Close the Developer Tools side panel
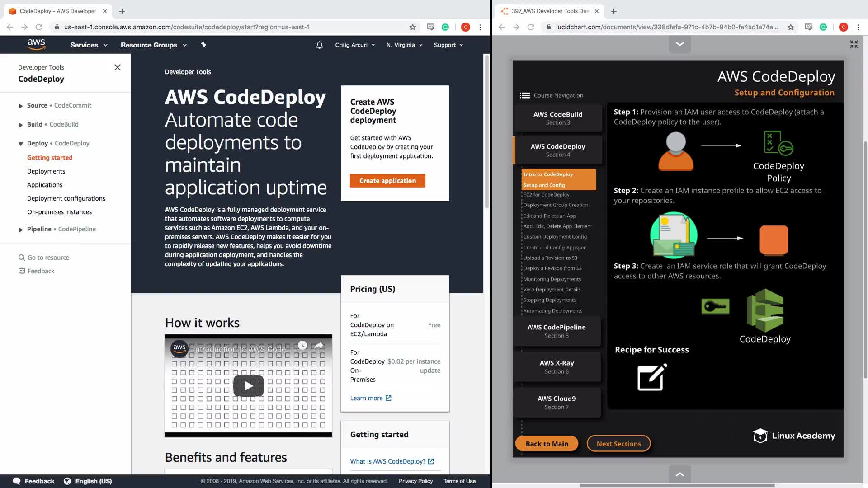 click(118, 67)
